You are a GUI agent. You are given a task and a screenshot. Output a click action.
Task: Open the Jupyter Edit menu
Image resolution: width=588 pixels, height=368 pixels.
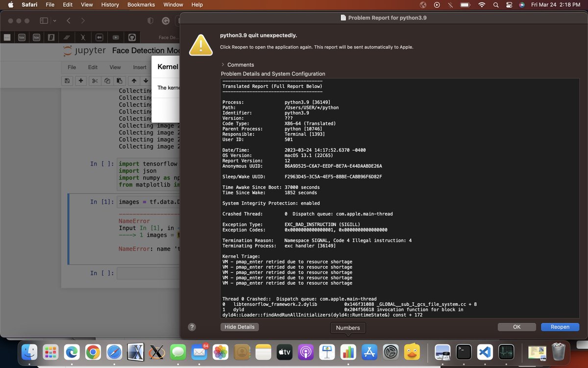(x=93, y=67)
